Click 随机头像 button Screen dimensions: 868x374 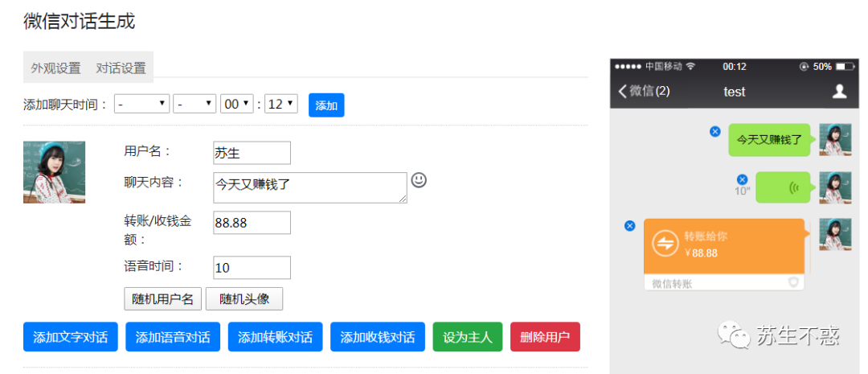pyautogui.click(x=244, y=298)
